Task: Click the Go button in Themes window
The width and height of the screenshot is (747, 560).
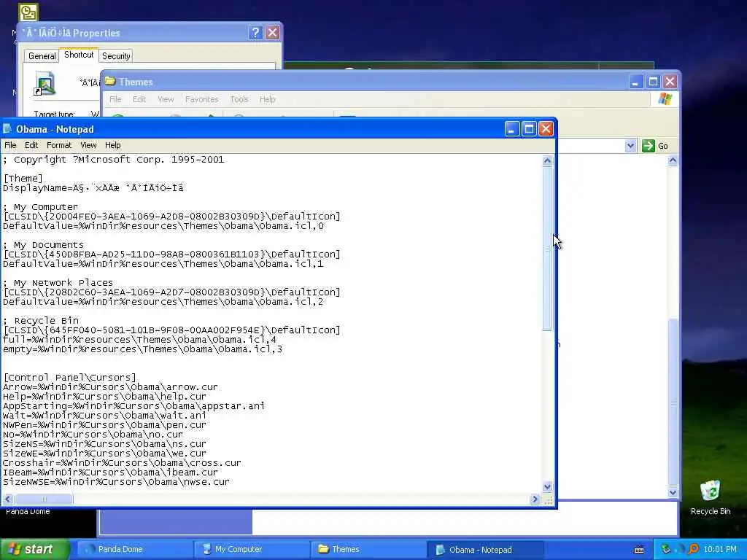Action: coord(656,146)
